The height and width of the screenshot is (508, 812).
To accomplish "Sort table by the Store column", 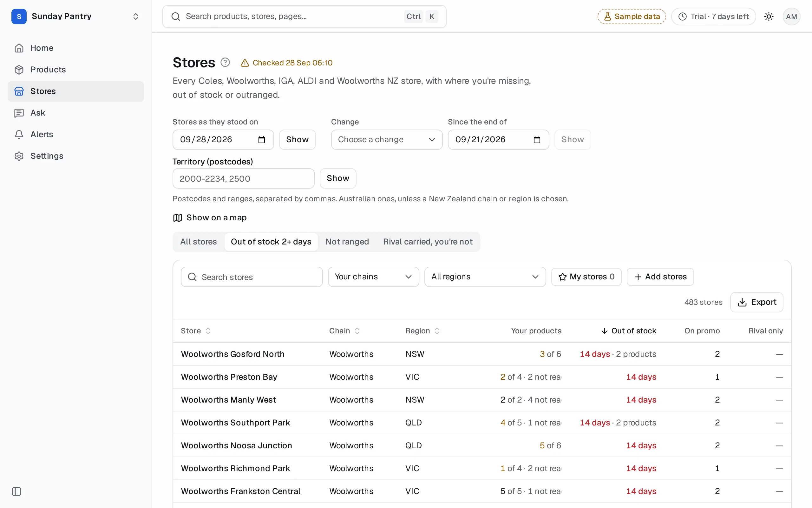I will click(196, 331).
